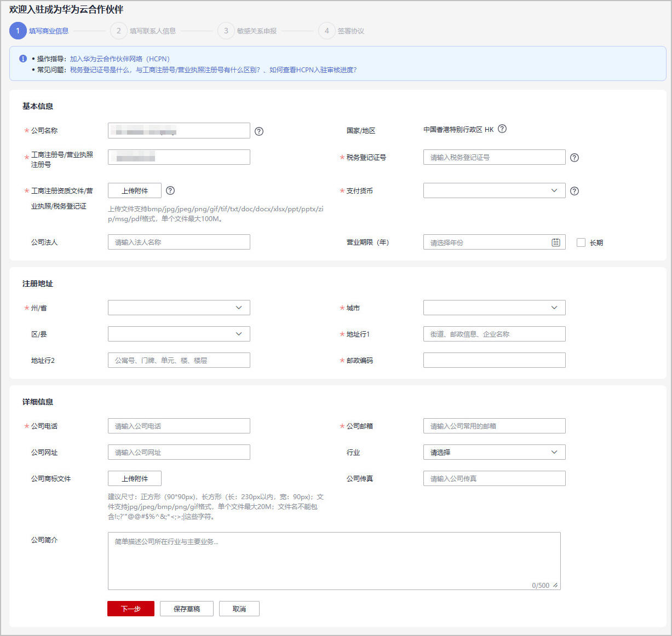Click 保存草稿 button
The width and height of the screenshot is (672, 636).
[x=187, y=609]
